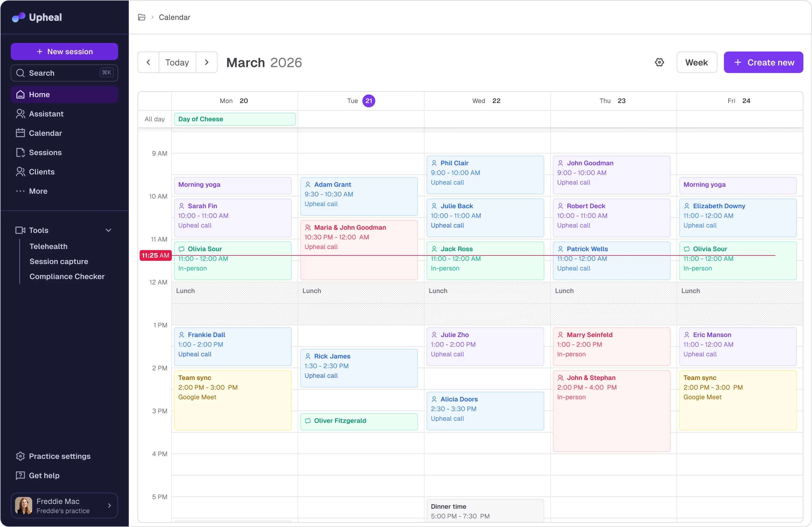Open Sessions from sidebar icon
The width and height of the screenshot is (812, 527).
(20, 152)
